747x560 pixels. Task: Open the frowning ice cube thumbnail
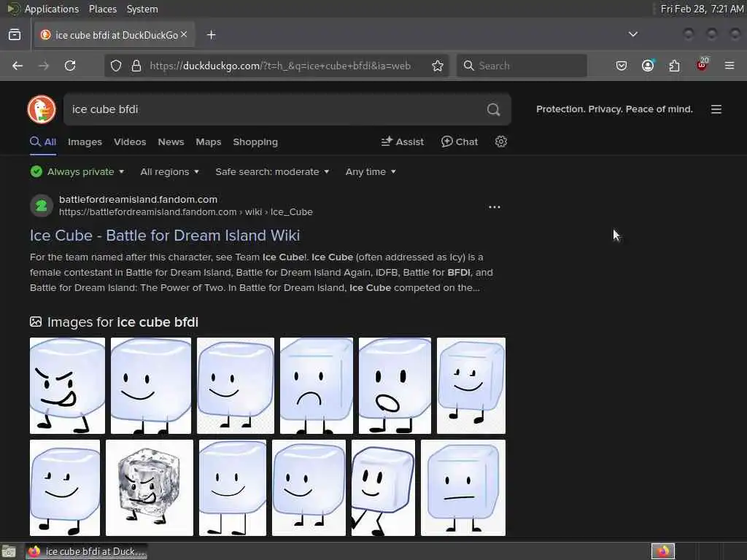click(317, 386)
